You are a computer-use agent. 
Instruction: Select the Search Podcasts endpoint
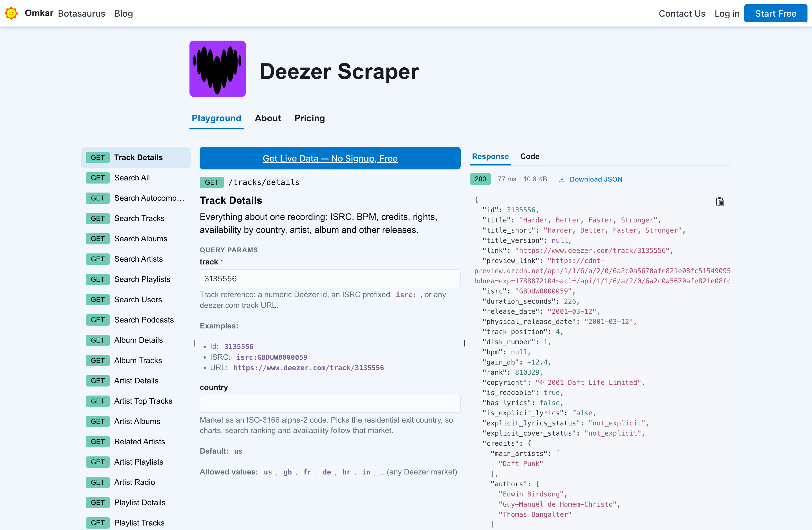point(136,320)
